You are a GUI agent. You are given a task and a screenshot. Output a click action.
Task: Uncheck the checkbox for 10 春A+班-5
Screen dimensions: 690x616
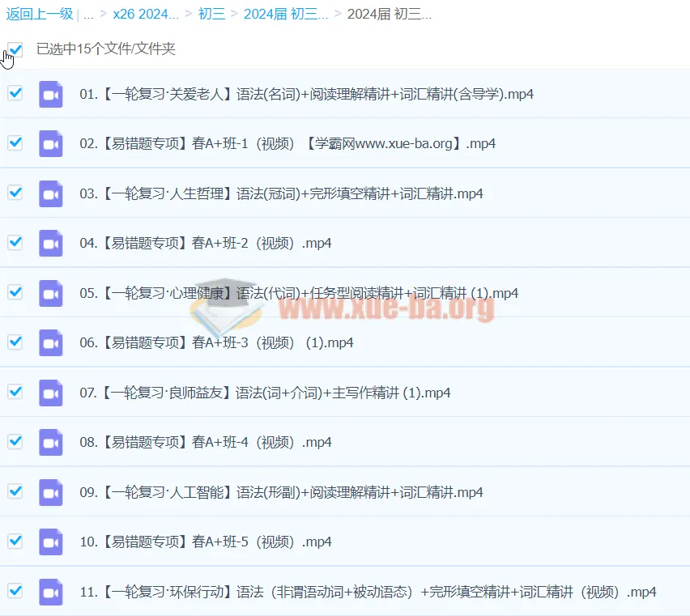click(15, 541)
